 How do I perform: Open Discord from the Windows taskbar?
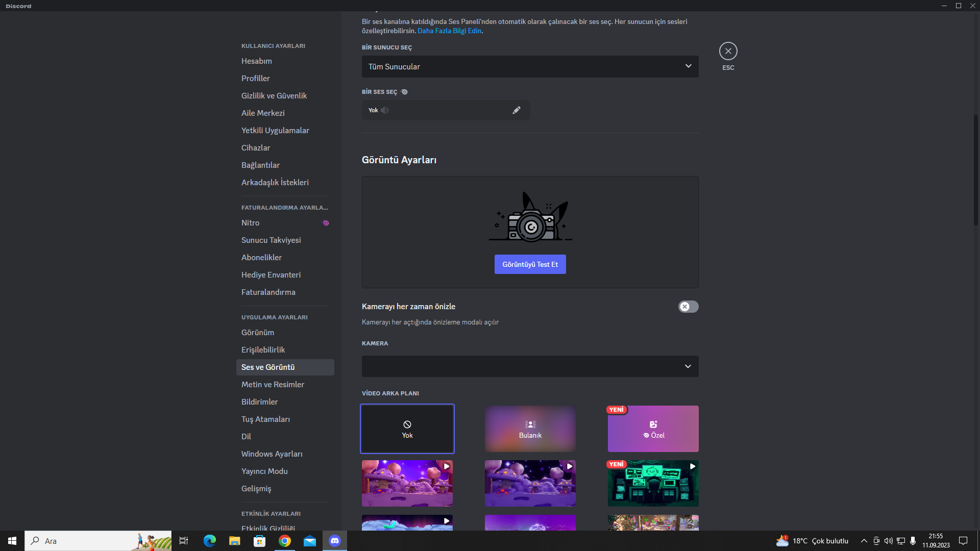[335, 541]
